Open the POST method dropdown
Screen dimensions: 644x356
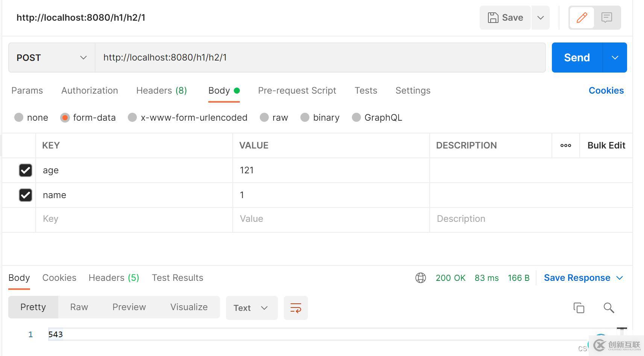(x=52, y=58)
